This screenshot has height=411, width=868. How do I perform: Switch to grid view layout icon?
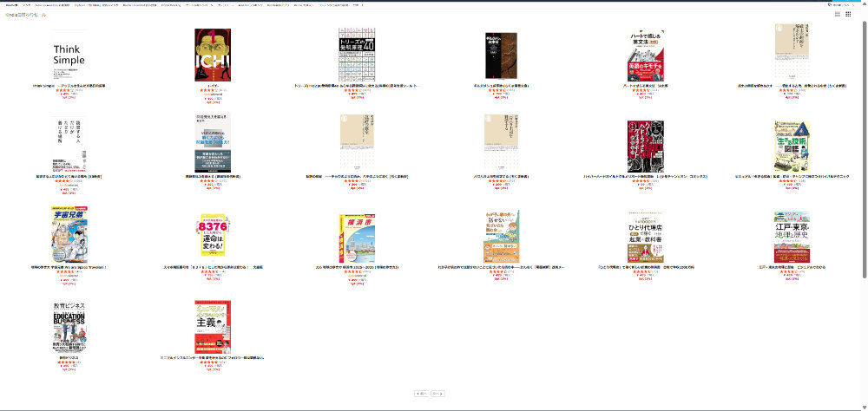tap(848, 15)
